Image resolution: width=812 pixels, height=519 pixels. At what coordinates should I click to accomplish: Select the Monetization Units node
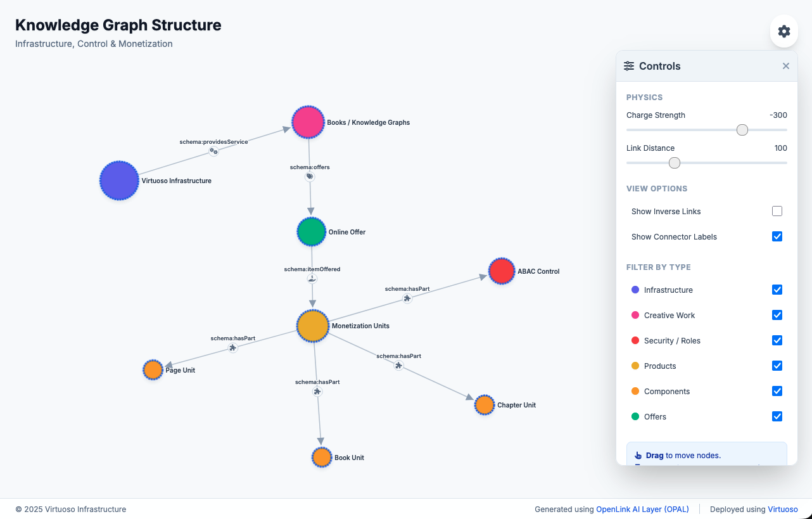pyautogui.click(x=312, y=326)
